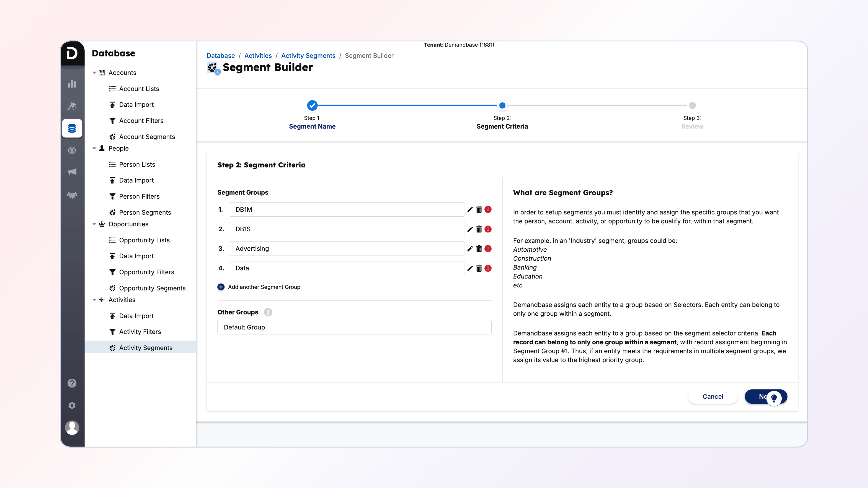Click the red error icon beside Data
Image resolution: width=868 pixels, height=488 pixels.
click(488, 268)
